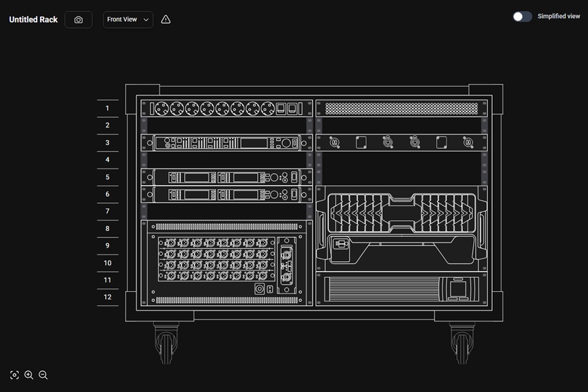The image size is (588, 392).
Task: Click the Untitled Rack title
Action: pos(33,20)
